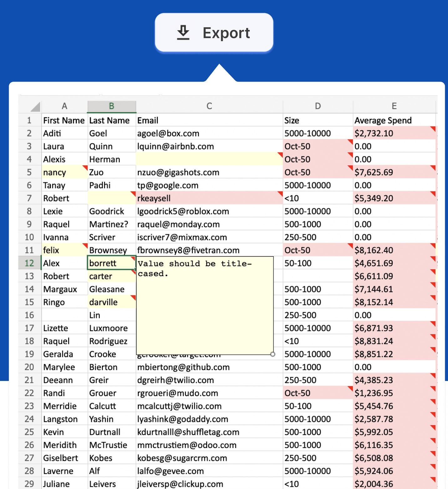Click the select-all corner triangle of the sheet
This screenshot has height=489, width=448.
click(x=35, y=107)
